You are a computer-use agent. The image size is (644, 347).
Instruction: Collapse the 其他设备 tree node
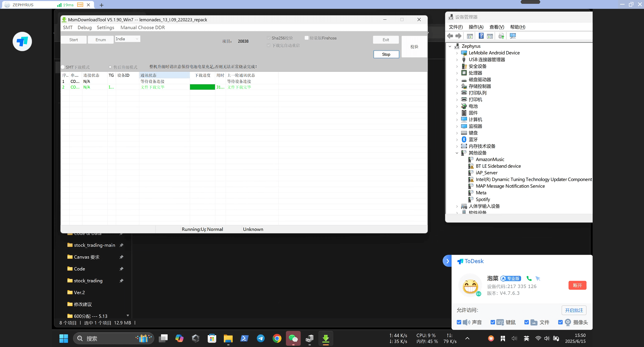(457, 153)
